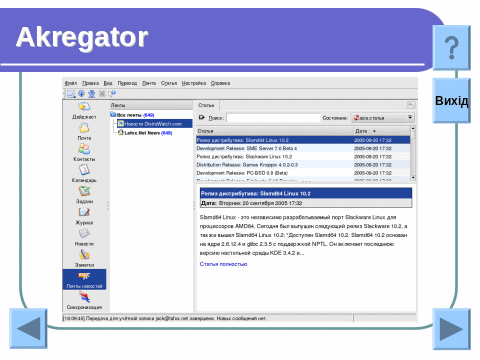
Task: Click the Все ленты folder icon
Action: 113,115
